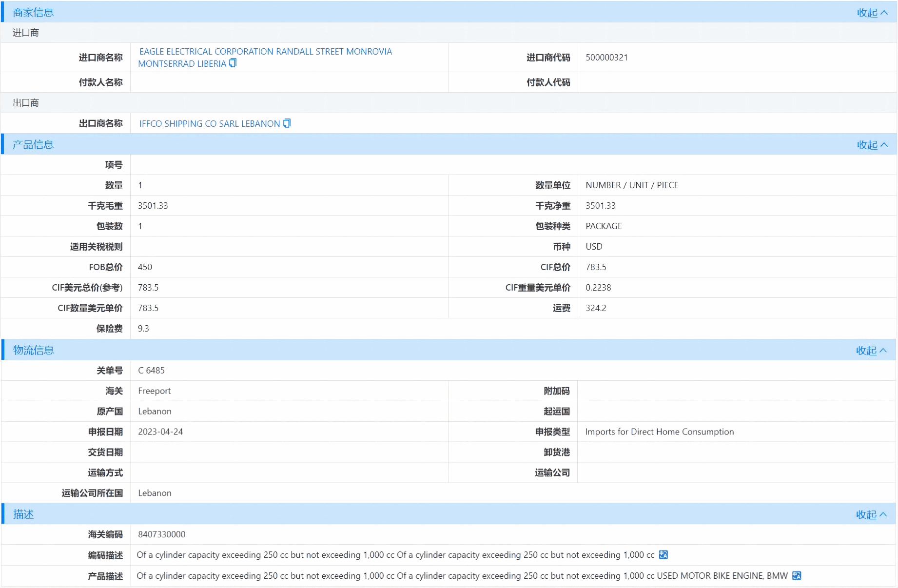Collapse the 商家信息 section
Viewport: 898px width, 588px height.
click(872, 13)
